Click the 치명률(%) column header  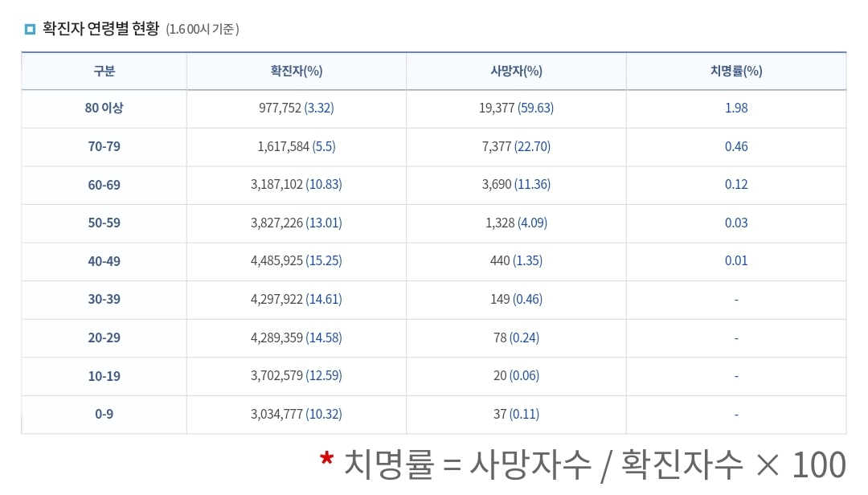coord(736,71)
